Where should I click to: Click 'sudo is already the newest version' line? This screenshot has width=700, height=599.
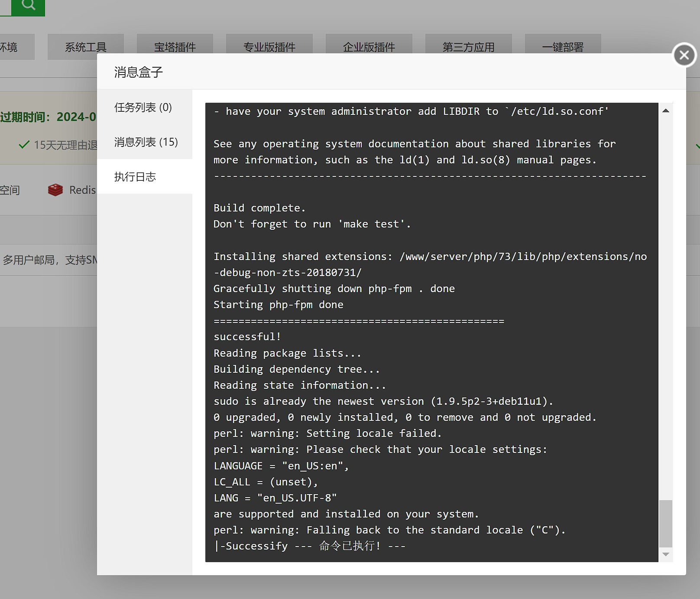(x=383, y=401)
